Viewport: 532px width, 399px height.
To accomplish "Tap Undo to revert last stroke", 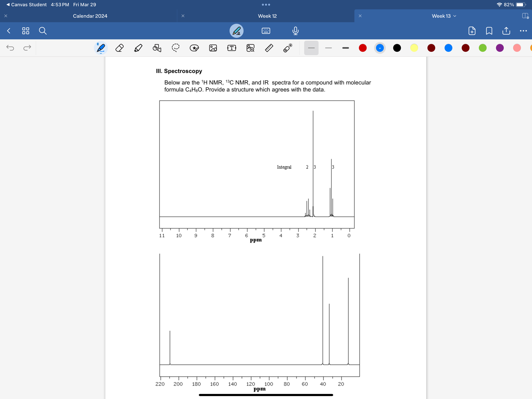I will point(10,48).
